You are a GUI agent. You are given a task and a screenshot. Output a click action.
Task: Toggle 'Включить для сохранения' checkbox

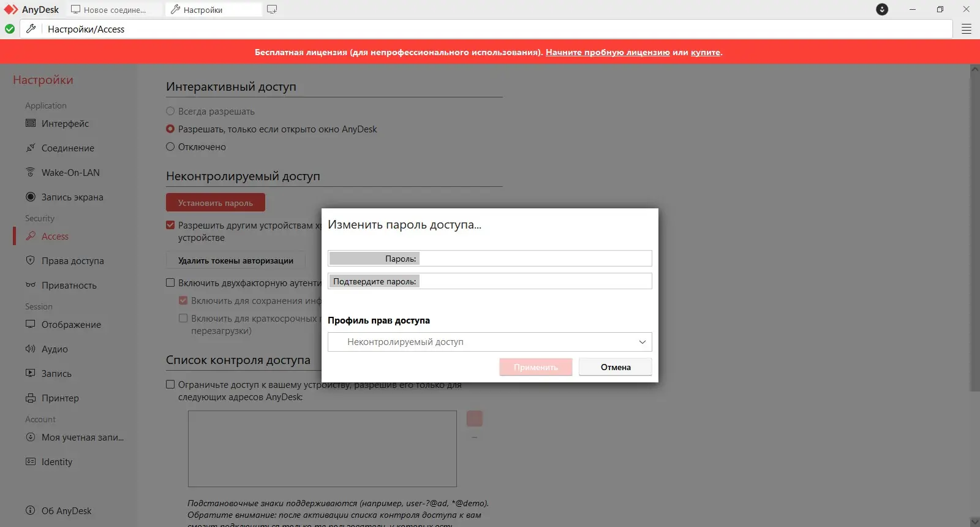pos(183,300)
